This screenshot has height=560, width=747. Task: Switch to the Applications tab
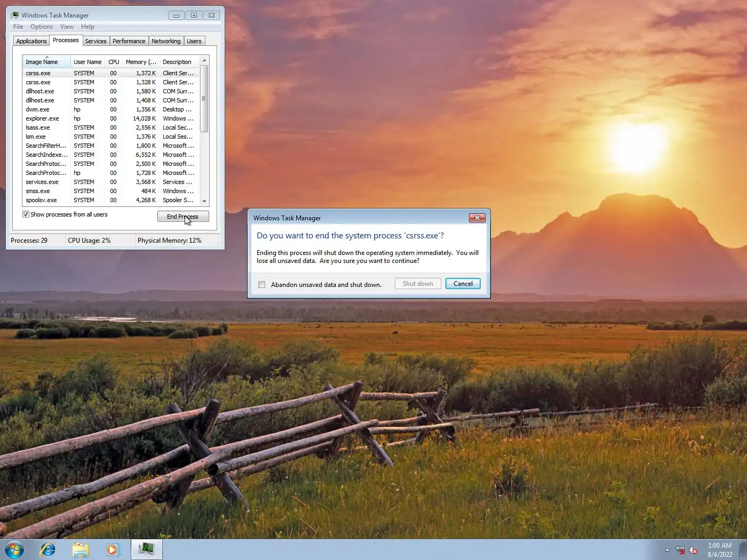pyautogui.click(x=31, y=41)
